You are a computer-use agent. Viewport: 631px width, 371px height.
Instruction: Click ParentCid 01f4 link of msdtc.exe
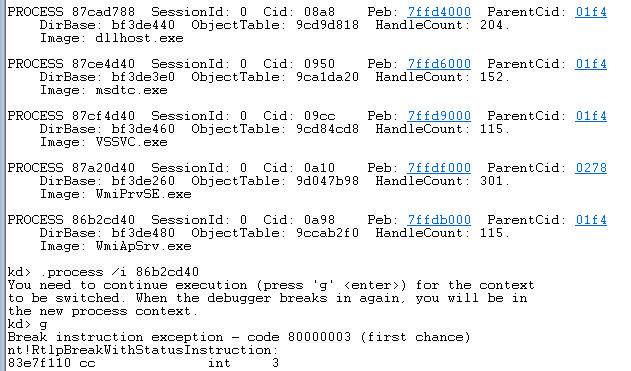tap(591, 64)
